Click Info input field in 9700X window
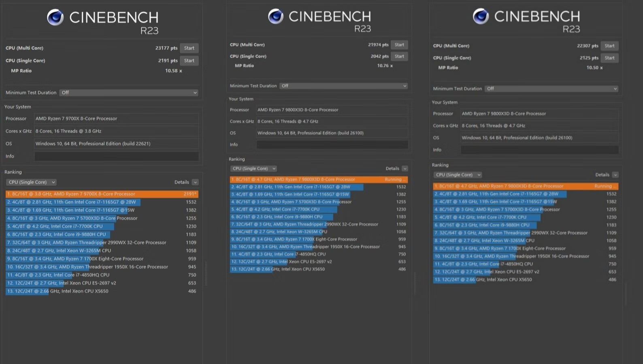 (117, 156)
